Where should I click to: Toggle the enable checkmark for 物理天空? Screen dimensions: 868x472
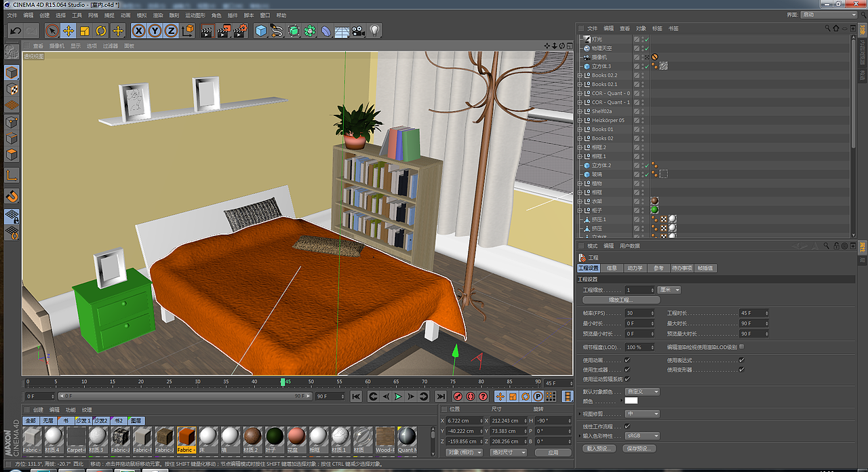tap(646, 48)
